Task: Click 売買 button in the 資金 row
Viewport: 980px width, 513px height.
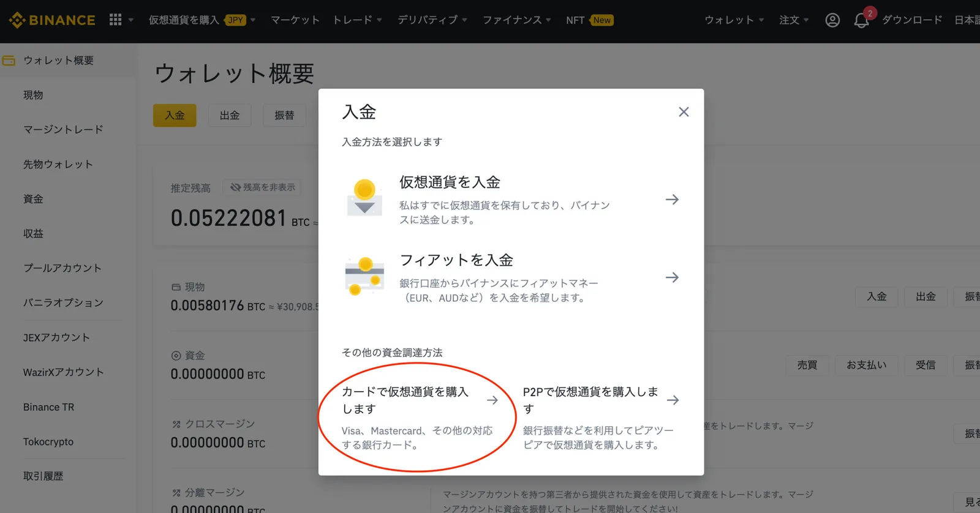Action: 807,365
